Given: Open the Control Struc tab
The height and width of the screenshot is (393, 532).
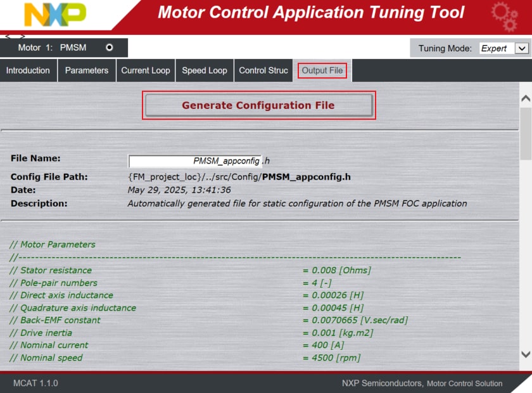Looking at the screenshot, I should click(263, 70).
